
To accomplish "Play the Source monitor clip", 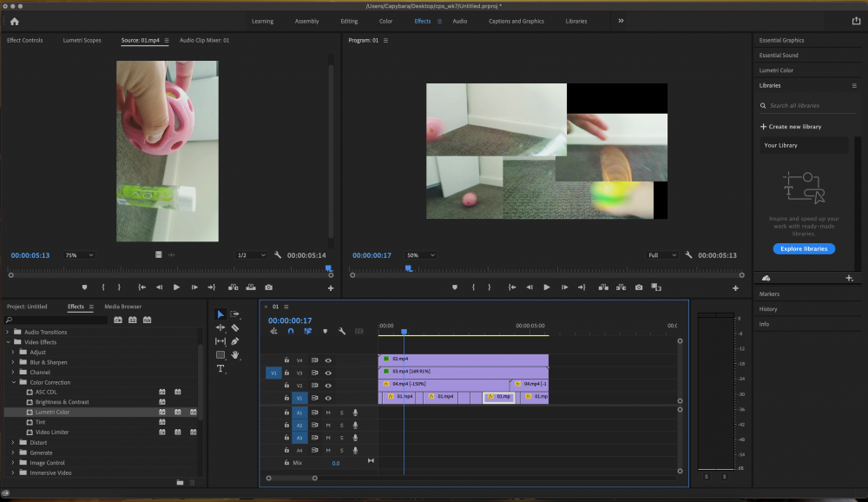I will 176,287.
